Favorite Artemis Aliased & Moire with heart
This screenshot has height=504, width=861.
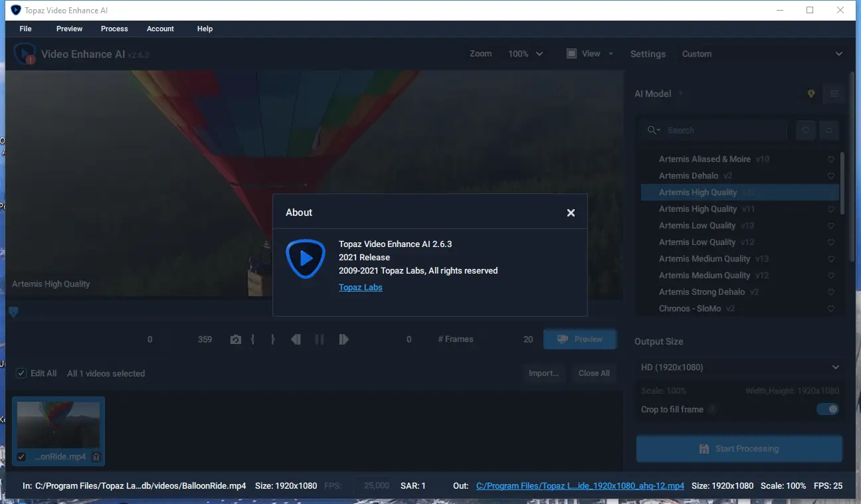(830, 159)
